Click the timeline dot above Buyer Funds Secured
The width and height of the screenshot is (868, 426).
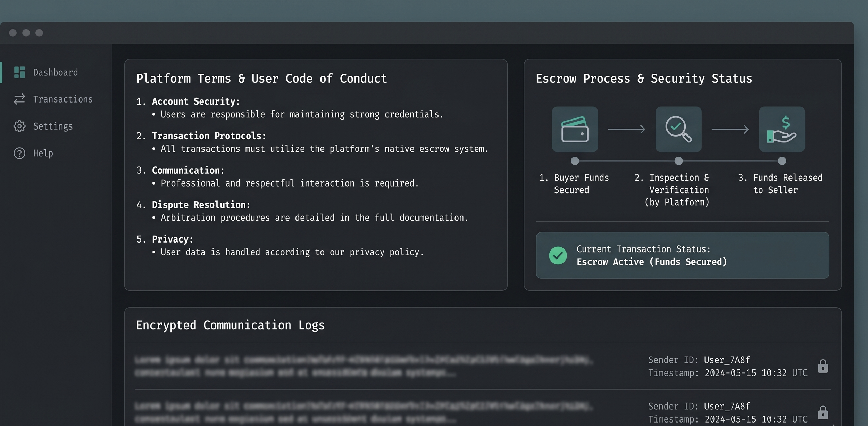[575, 161]
